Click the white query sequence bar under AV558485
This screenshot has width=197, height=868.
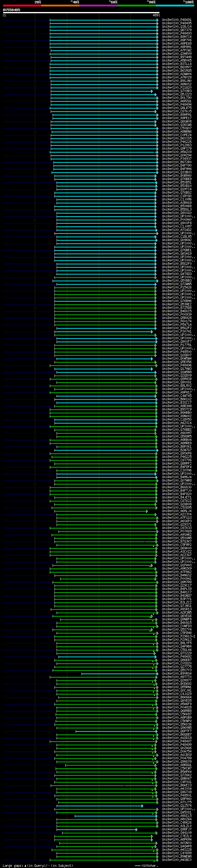tap(81, 12)
